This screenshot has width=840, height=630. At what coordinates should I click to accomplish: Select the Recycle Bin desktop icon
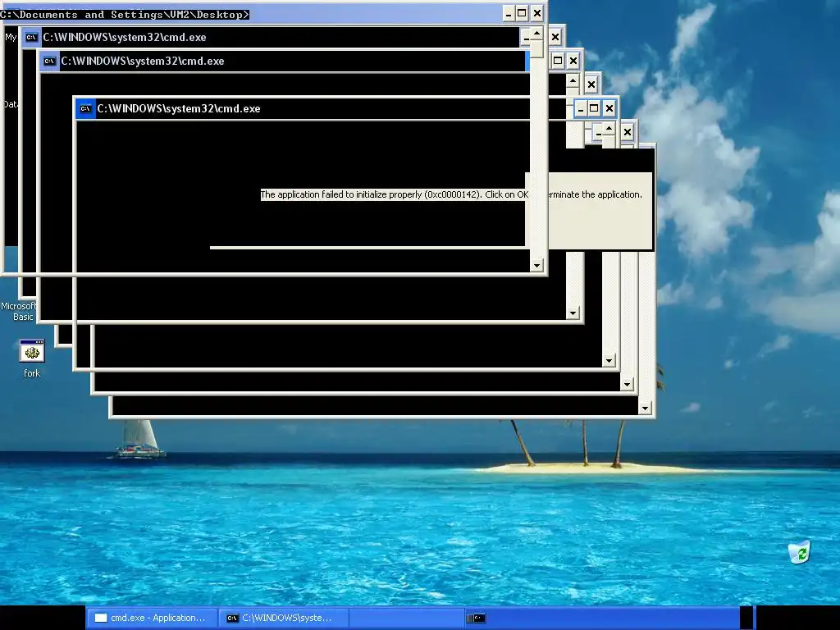[x=799, y=552]
